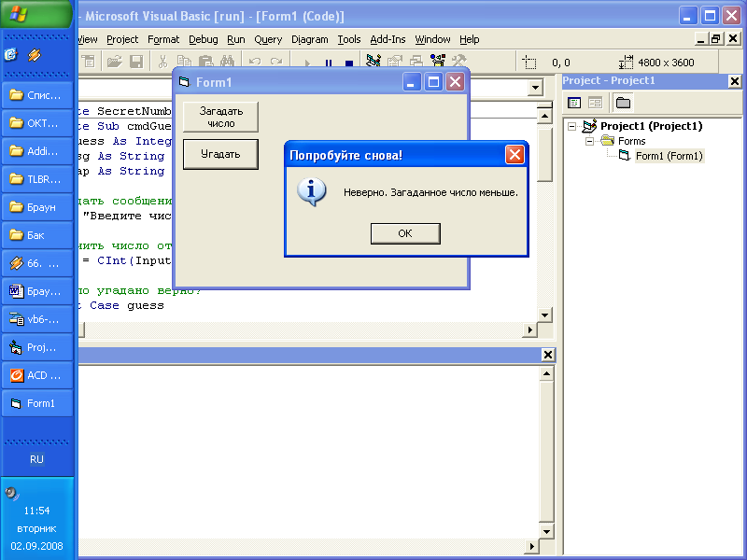Click the code window scroll-down arrow
The height and width of the screenshot is (560, 747).
tap(544, 315)
